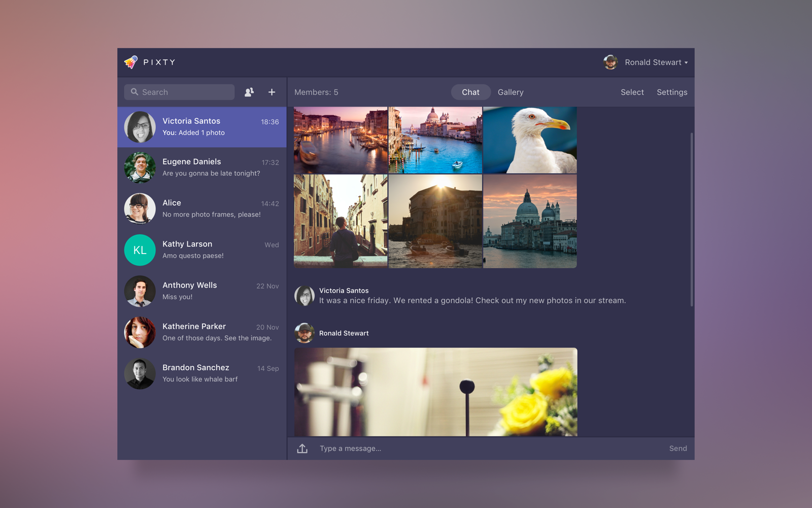The height and width of the screenshot is (508, 812).
Task: Open Ronald Stewart's header avatar
Action: [611, 62]
